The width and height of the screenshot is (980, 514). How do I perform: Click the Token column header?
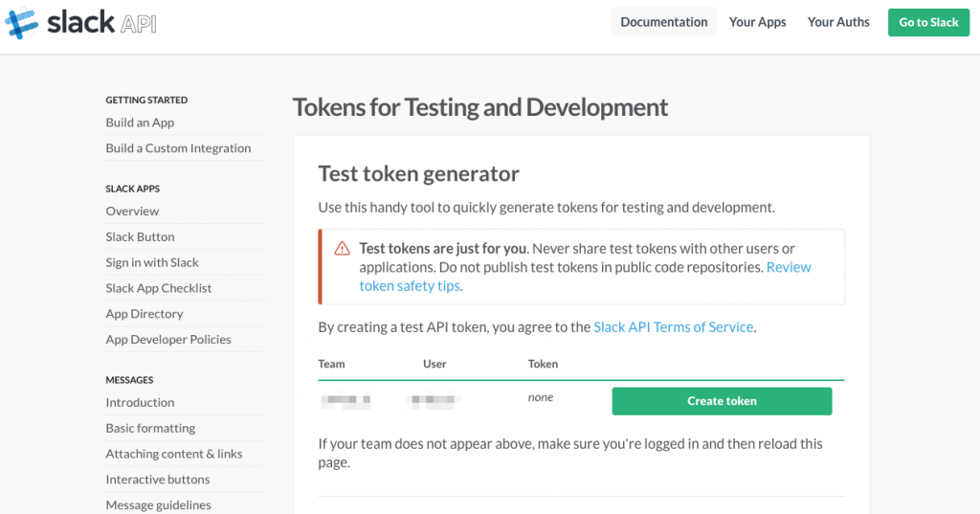click(543, 364)
